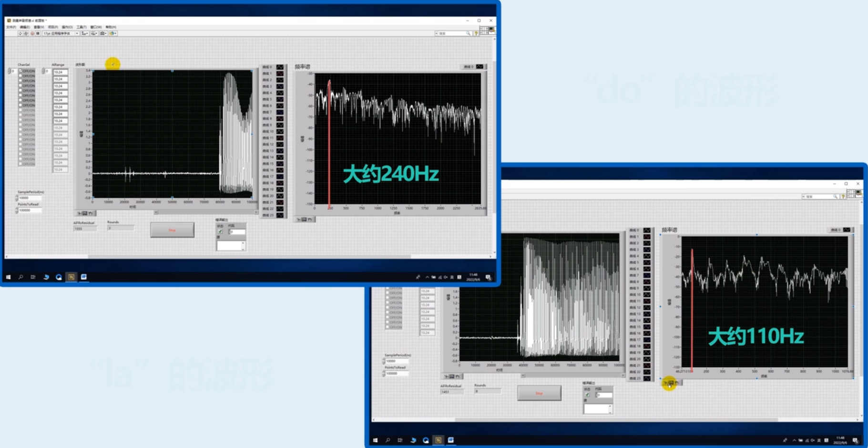
Task: Click the taskbar search icon in the 110Hz window
Action: [388, 440]
